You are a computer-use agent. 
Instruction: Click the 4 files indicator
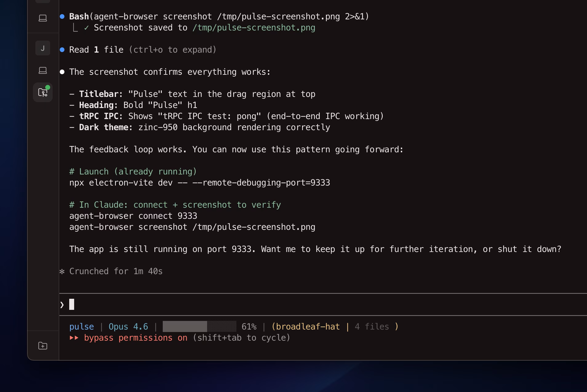372,327
